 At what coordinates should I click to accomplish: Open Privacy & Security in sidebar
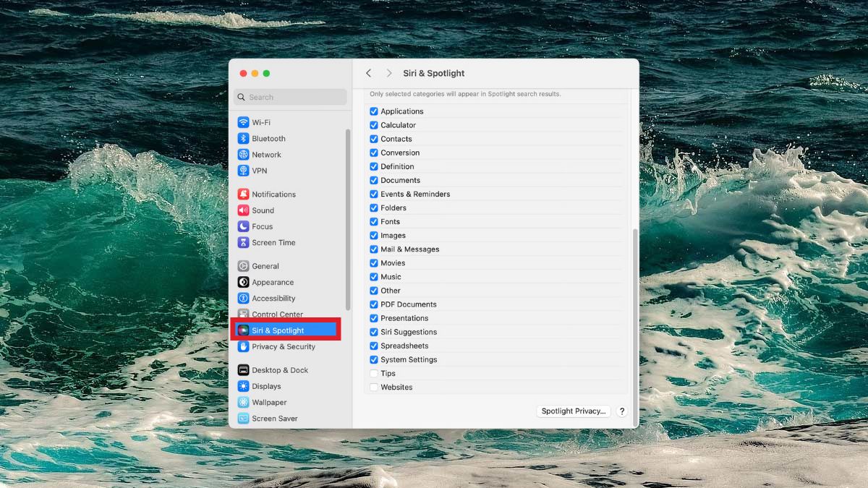click(283, 347)
